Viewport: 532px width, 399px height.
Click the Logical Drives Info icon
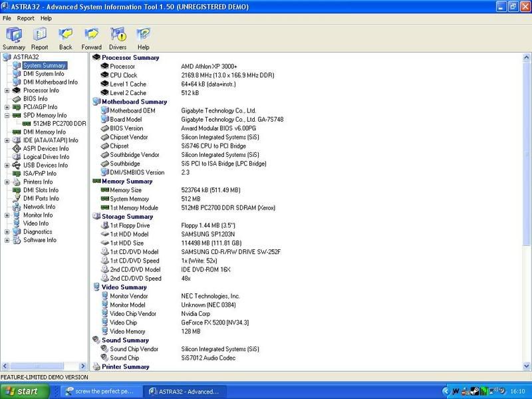pos(17,157)
